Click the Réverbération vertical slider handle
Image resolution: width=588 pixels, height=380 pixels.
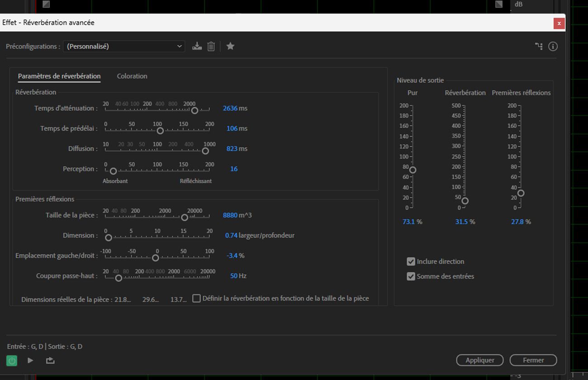pyautogui.click(x=465, y=201)
